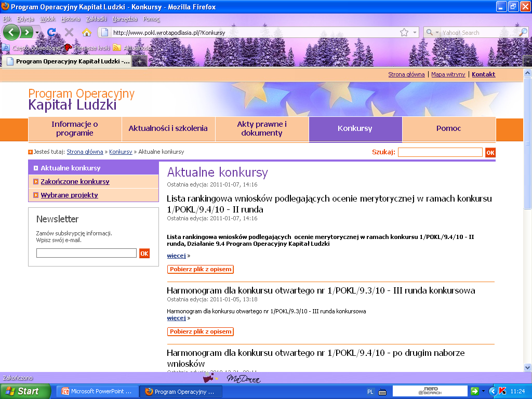532x399 pixels.
Task: Select the Program Operacyjny Kapitał Ludzki tab
Action: pos(68,61)
